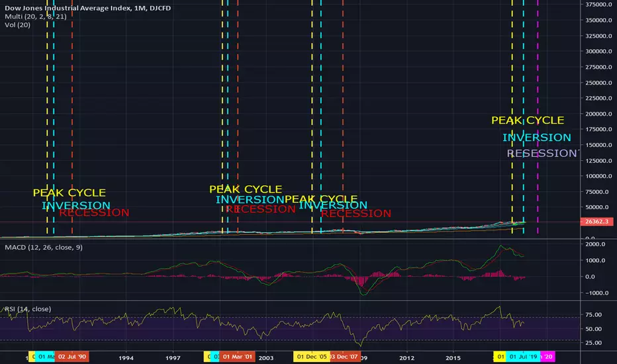The image size is (617, 364).
Task: Click the 2015 label on the time axis
Action: pos(453,357)
